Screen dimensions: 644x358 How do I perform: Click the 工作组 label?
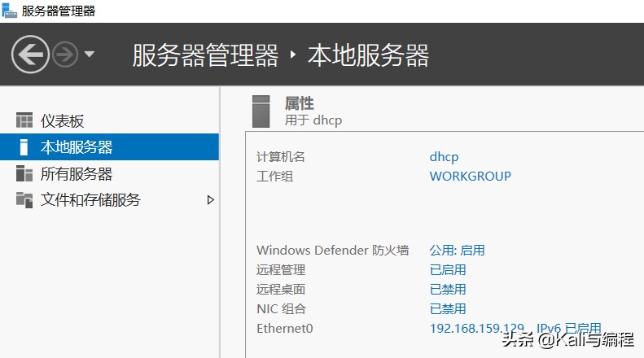point(274,177)
